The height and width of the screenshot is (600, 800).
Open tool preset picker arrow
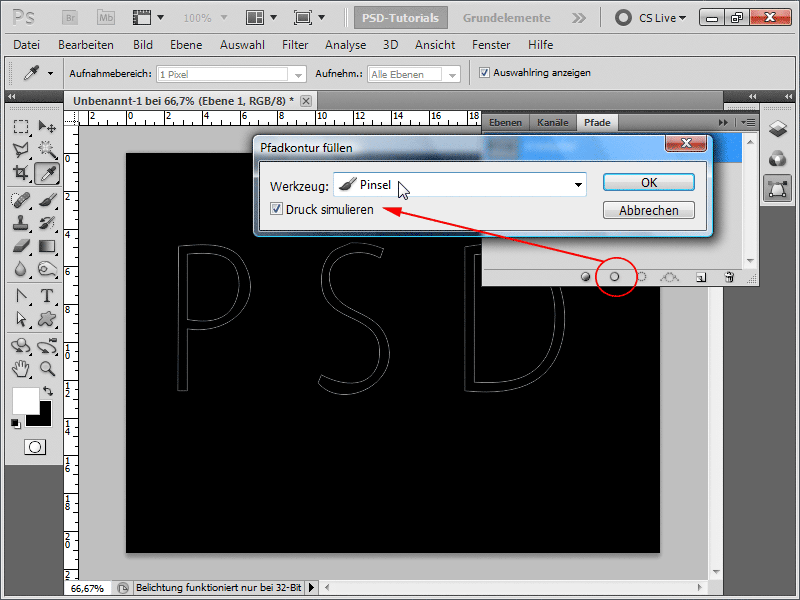pos(50,73)
